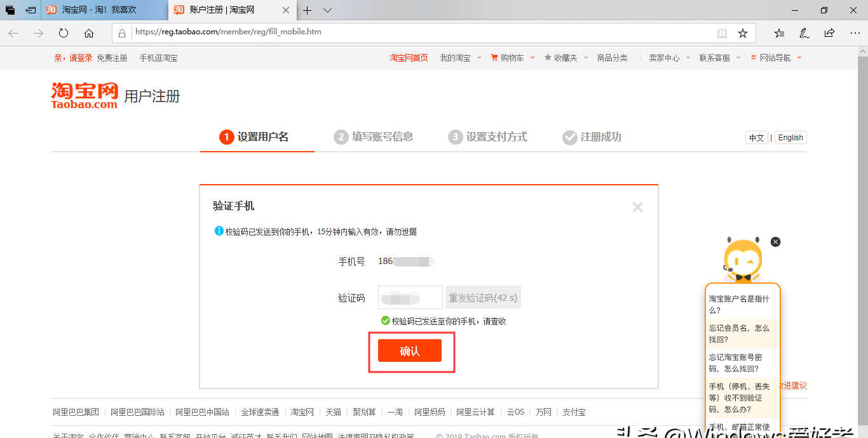Click the Taobao.com logo
868x438 pixels.
point(84,93)
